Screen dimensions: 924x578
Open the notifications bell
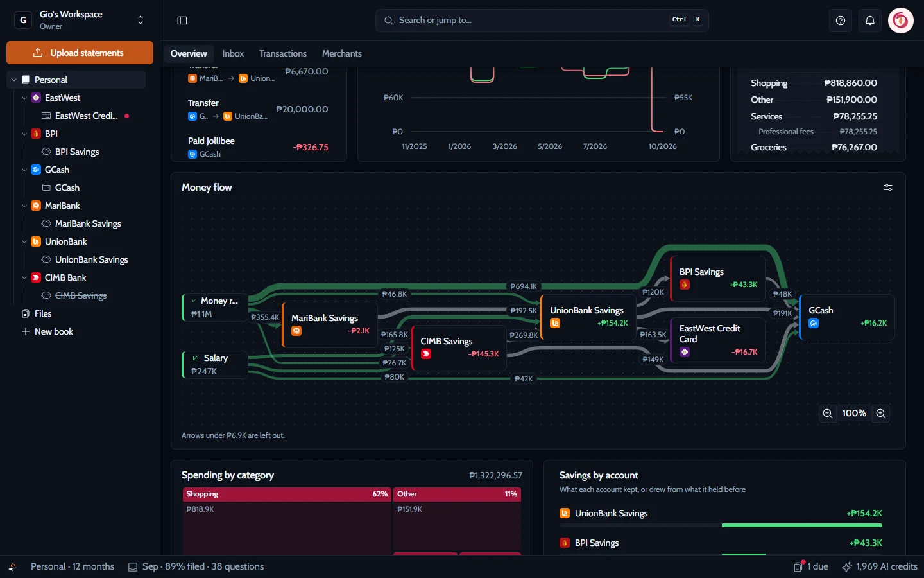(870, 21)
